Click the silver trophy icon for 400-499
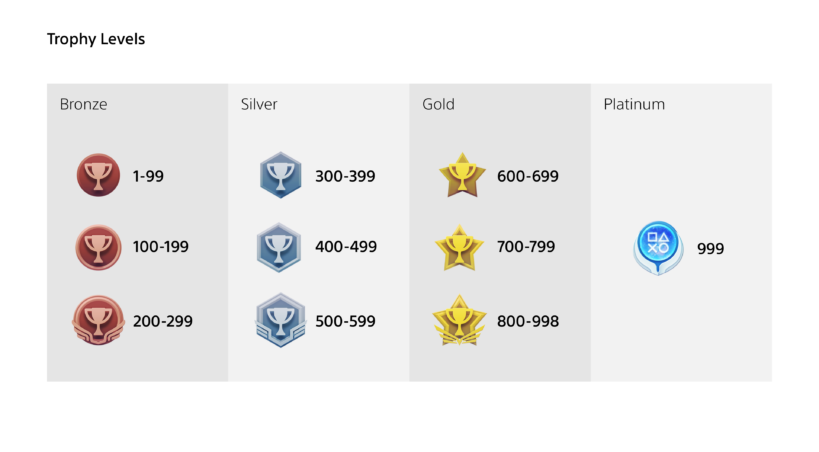Viewport: 819px width, 452px height. click(x=280, y=247)
